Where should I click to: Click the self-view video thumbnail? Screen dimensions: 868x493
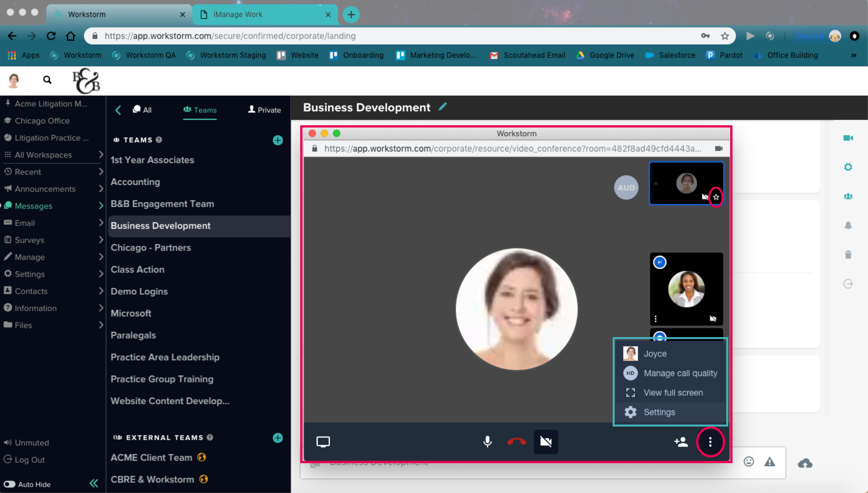tap(686, 183)
